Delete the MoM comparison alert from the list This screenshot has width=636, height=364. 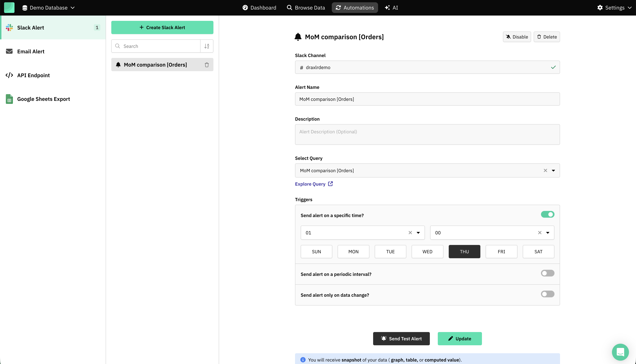[207, 65]
